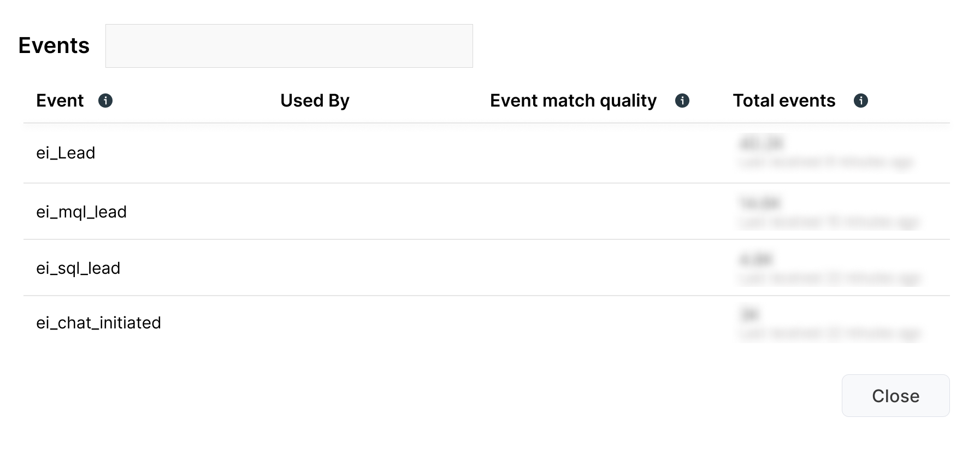Click inside the events search field

pos(289,46)
